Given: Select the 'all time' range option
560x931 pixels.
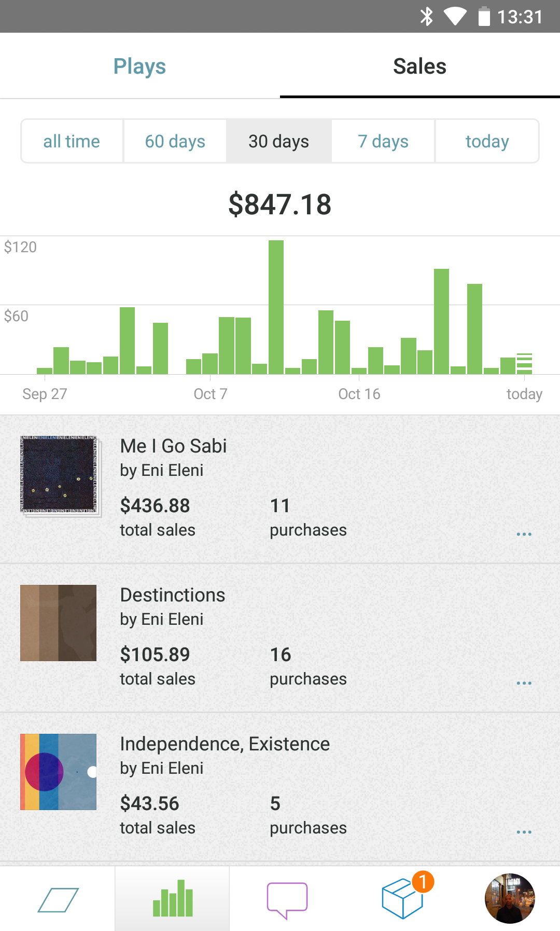Looking at the screenshot, I should [72, 141].
